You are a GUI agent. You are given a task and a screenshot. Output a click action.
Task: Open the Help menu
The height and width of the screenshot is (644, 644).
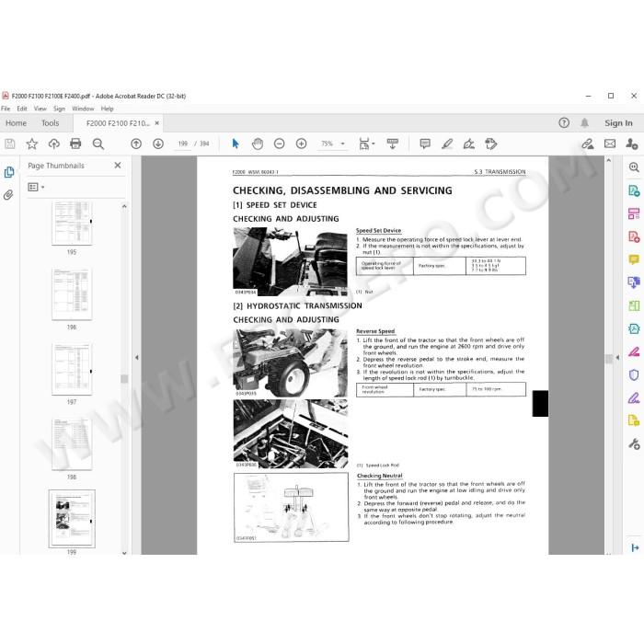point(108,109)
